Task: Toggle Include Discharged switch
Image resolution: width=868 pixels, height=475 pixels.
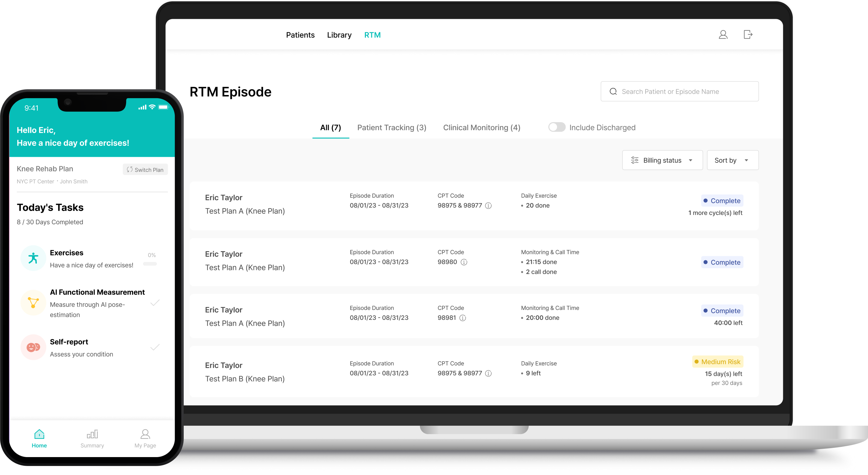Action: [x=556, y=127]
